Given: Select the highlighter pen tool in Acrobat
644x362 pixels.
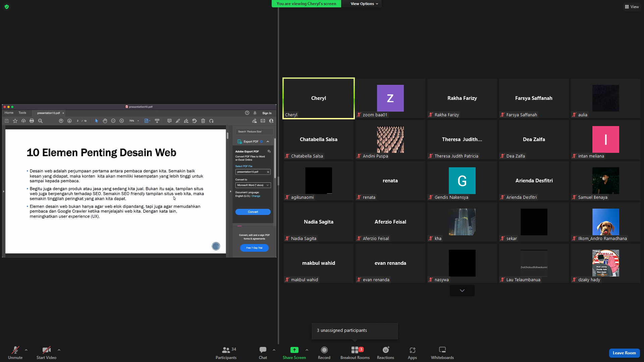Looking at the screenshot, I should (178, 121).
